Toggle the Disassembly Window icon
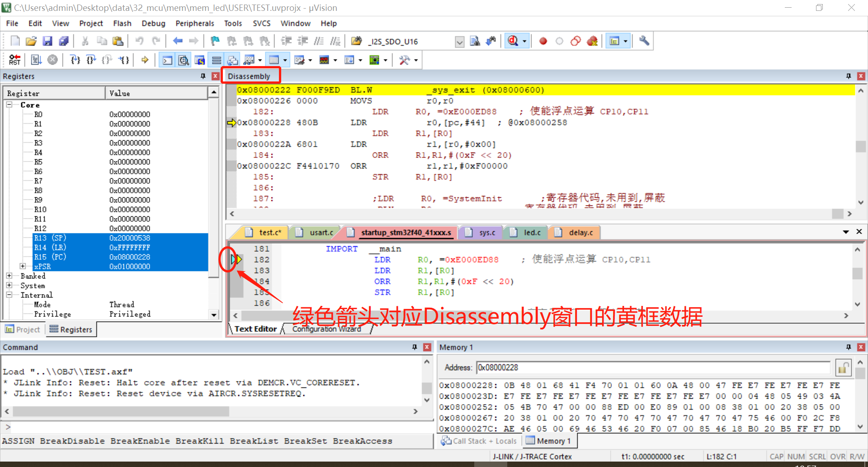 [x=184, y=59]
